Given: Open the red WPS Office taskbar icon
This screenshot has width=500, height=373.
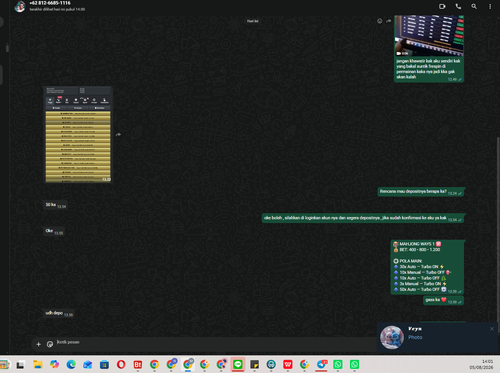Looking at the screenshot, I should [x=288, y=364].
